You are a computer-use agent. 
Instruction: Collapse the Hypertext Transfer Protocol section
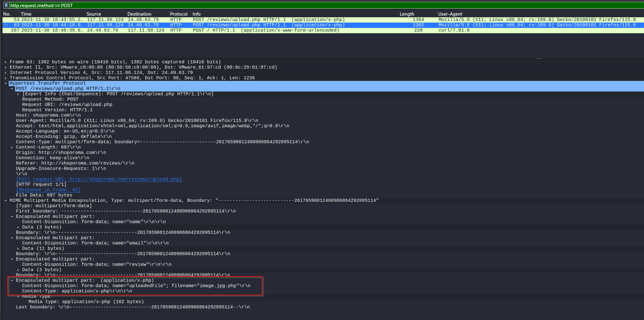coord(6,84)
